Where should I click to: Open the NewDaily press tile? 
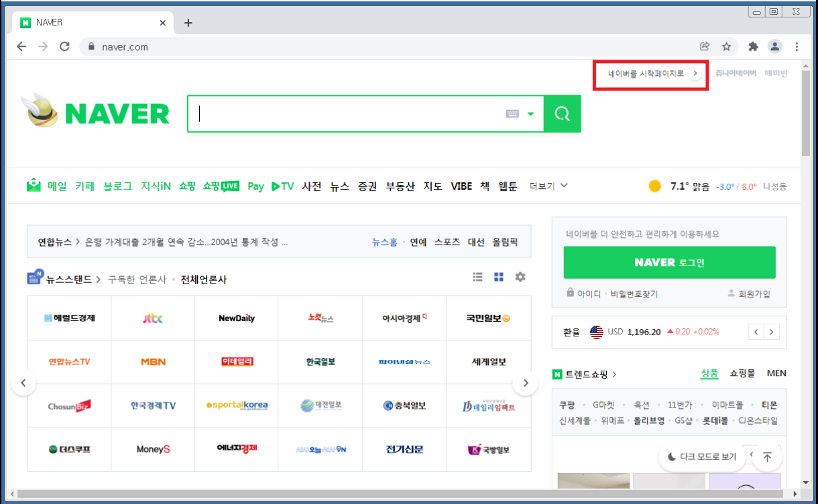pyautogui.click(x=237, y=318)
